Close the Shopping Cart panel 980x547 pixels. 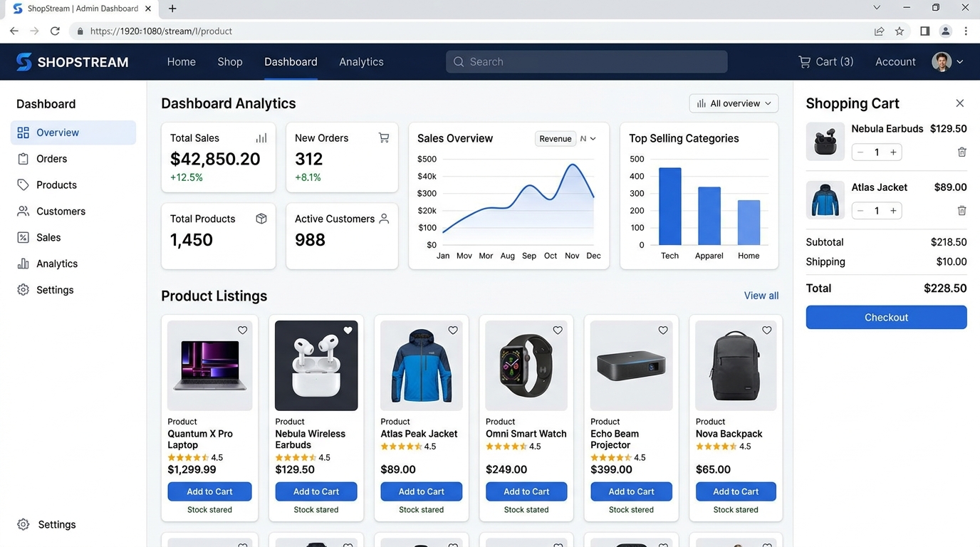(960, 103)
